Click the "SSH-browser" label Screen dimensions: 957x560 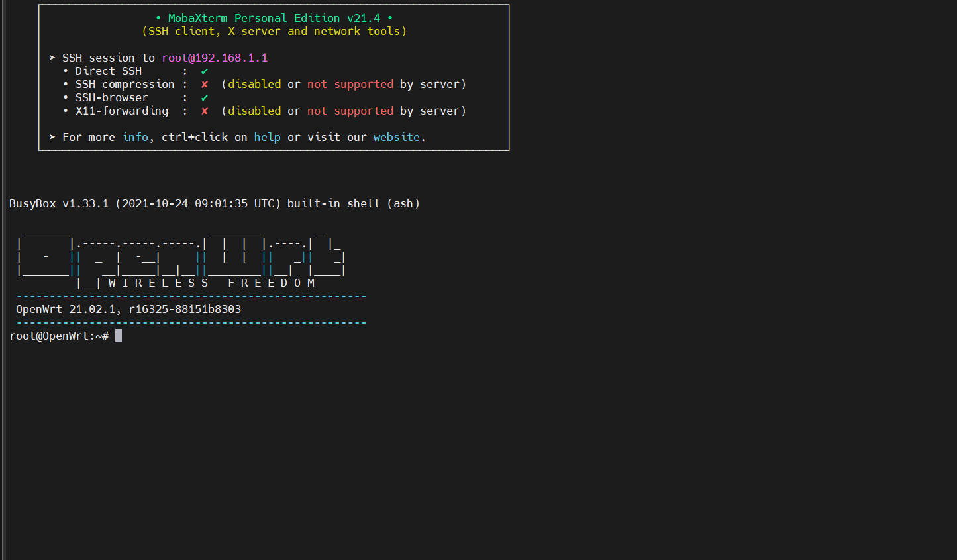[112, 97]
